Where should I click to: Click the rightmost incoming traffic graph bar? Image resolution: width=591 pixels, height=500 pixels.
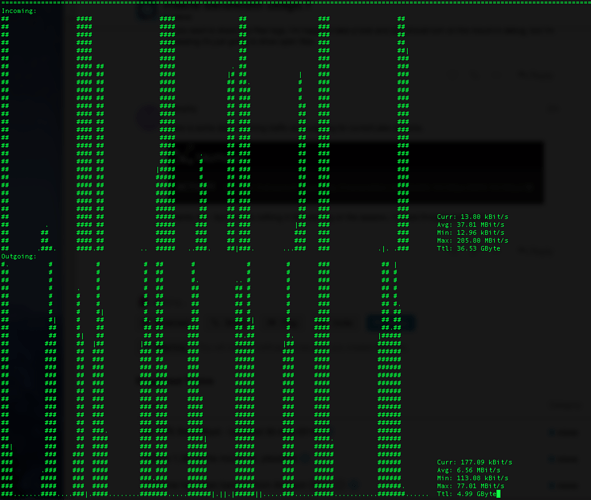[x=403, y=133]
